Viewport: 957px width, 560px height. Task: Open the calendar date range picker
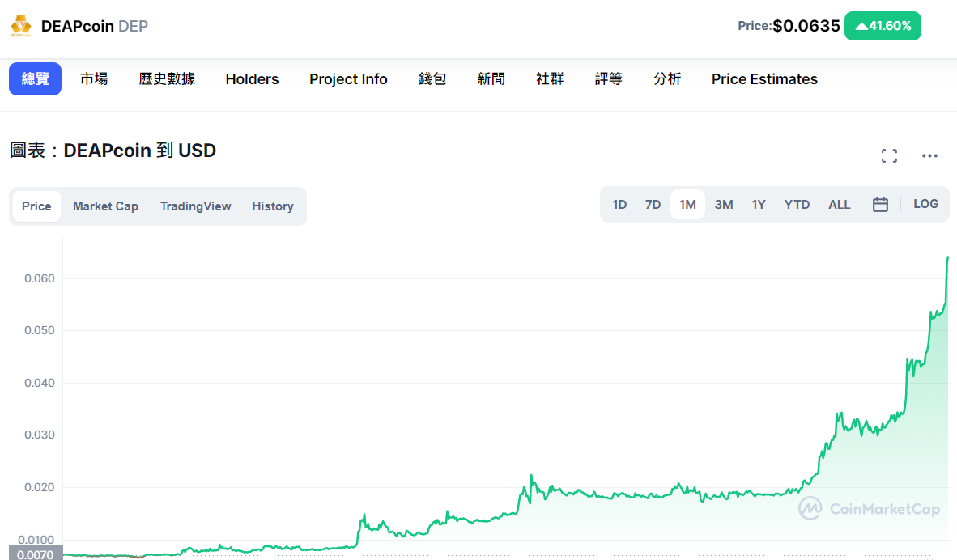(x=880, y=205)
